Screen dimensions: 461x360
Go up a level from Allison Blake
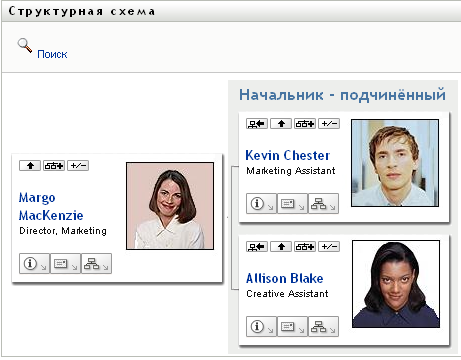point(281,247)
